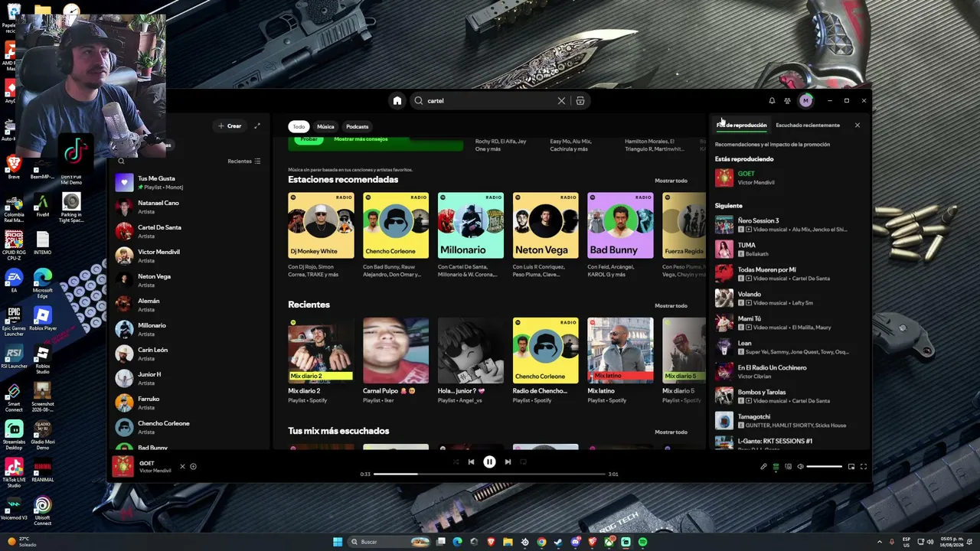The height and width of the screenshot is (551, 980).
Task: Open notifications bell in Spotify top bar
Action: pyautogui.click(x=772, y=101)
